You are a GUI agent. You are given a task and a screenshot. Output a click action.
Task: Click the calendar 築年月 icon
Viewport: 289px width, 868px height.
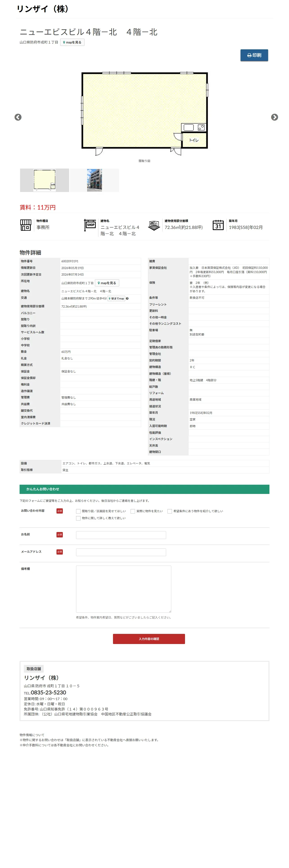[218, 225]
